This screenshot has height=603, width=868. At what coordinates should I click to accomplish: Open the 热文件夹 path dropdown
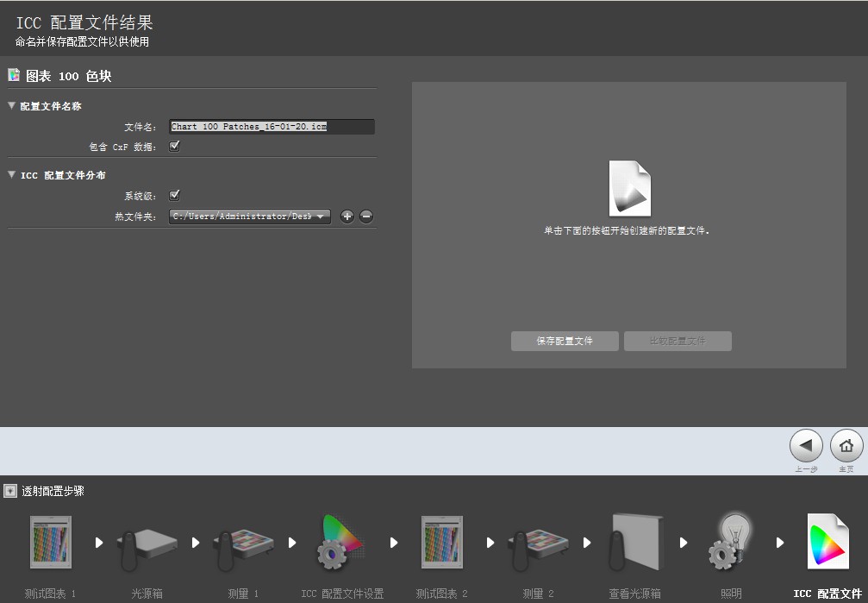(x=249, y=217)
